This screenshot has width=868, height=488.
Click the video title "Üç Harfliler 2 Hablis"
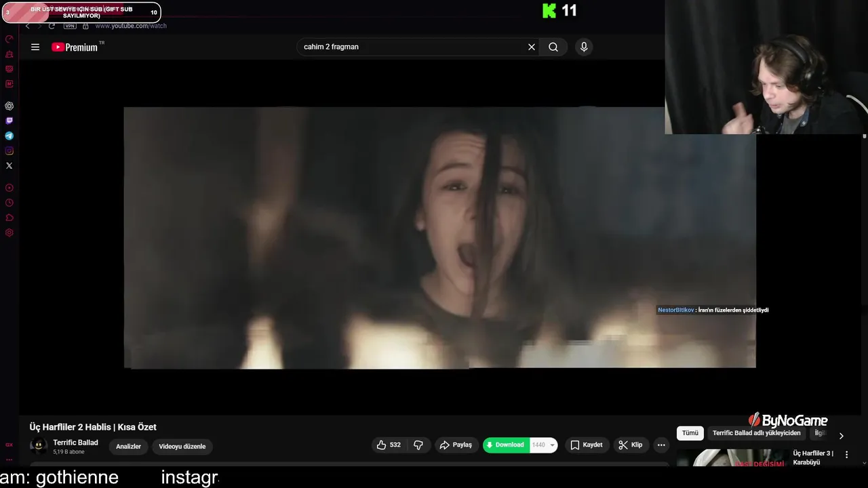tap(93, 427)
